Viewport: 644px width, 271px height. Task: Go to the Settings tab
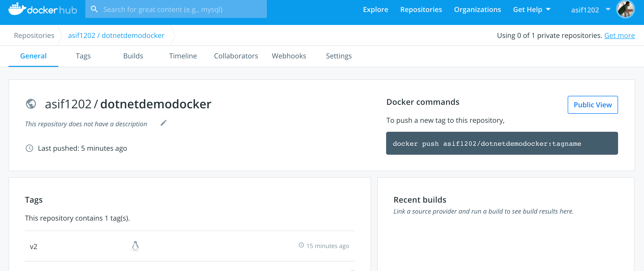pyautogui.click(x=339, y=56)
